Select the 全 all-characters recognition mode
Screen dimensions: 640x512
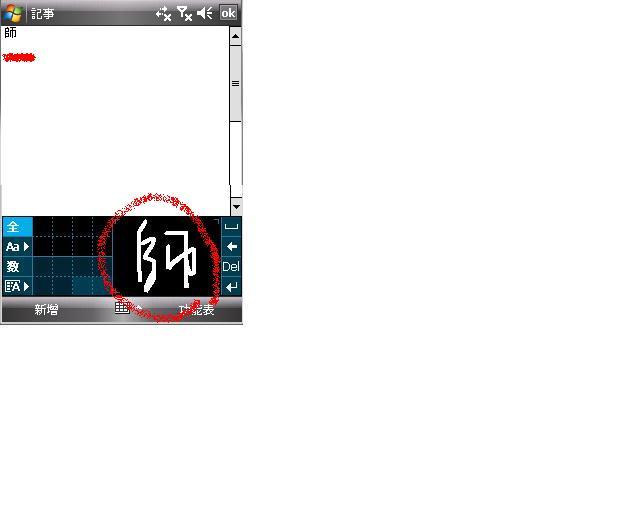[x=16, y=227]
